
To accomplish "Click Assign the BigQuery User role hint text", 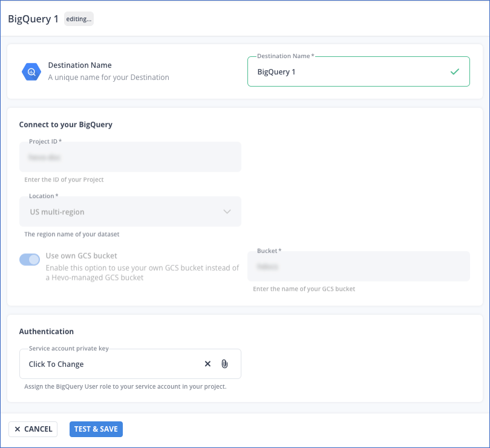I will (x=125, y=386).
